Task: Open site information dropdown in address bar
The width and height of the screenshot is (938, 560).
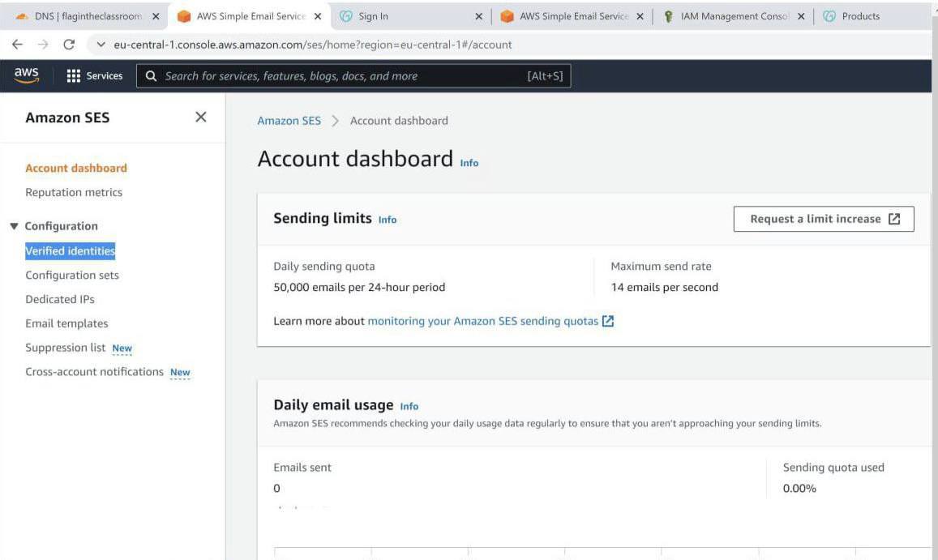Action: point(101,45)
